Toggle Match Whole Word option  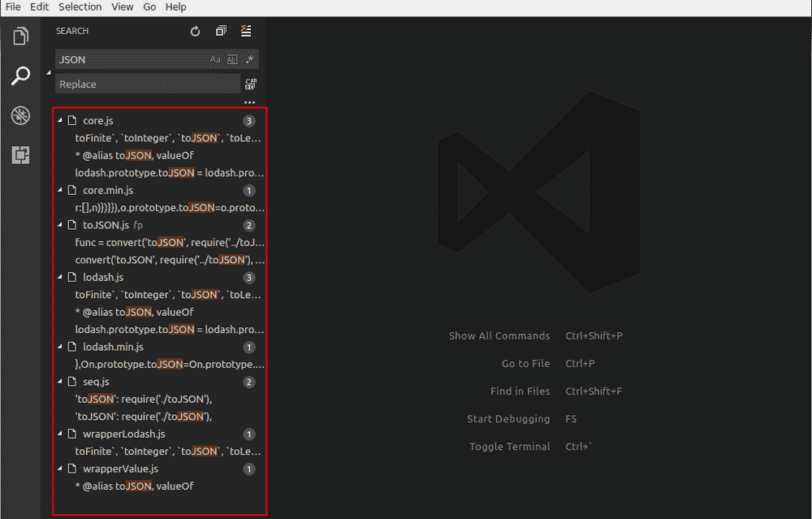[232, 59]
